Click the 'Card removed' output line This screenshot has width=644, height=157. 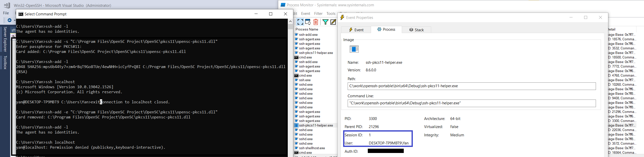coord(103,117)
